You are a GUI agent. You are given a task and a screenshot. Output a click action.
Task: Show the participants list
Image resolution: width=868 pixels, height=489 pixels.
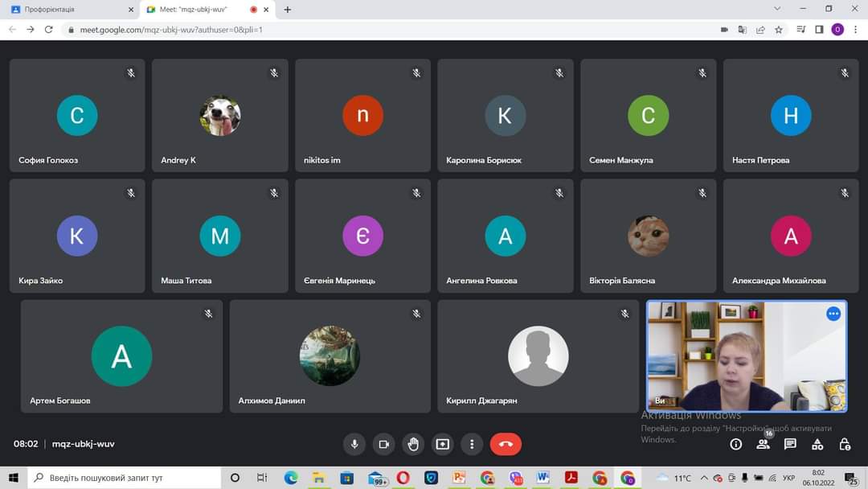763,444
